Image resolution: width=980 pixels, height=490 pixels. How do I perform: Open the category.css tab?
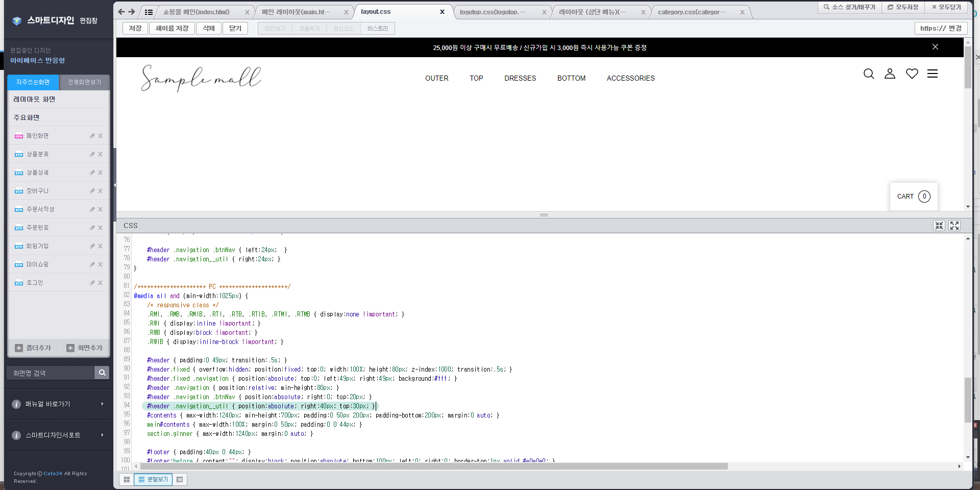tap(692, 12)
